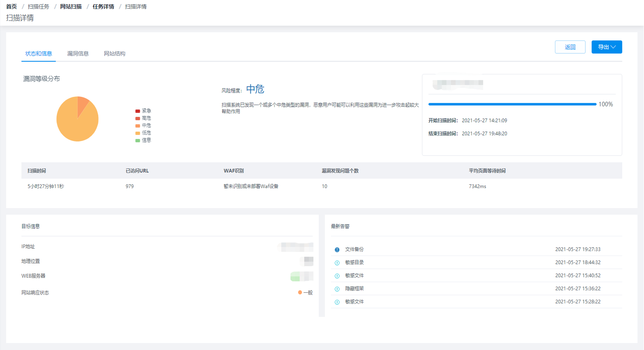Image resolution: width=644 pixels, height=350 pixels.
Task: Toggle 低危 legend swatch
Action: click(138, 133)
